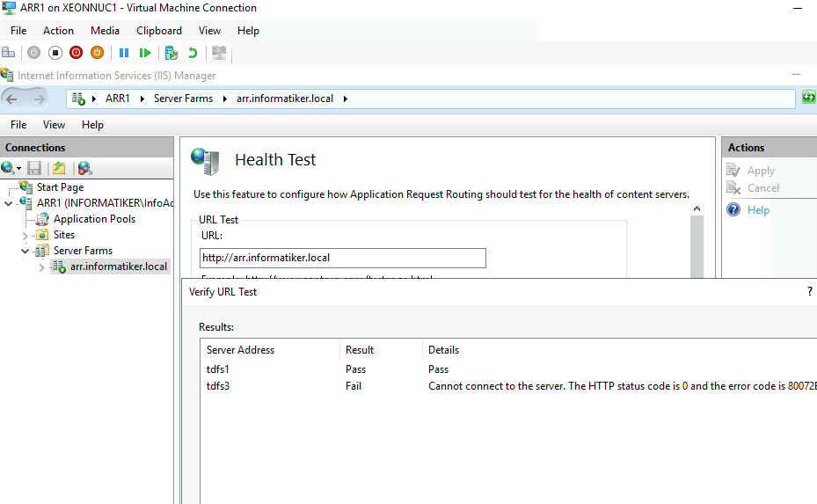Click the URL test input field
The width and height of the screenshot is (817, 504).
[x=343, y=258]
